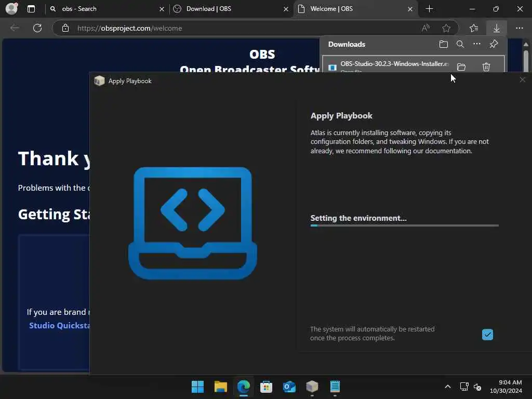Toggle the Downloads toolbar button
Screen dimensions: 532x399
496,28
